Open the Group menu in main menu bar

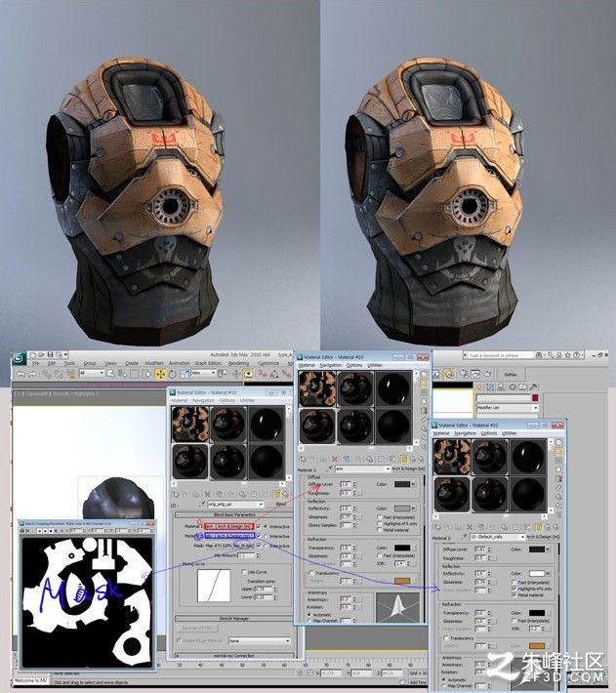pos(90,363)
